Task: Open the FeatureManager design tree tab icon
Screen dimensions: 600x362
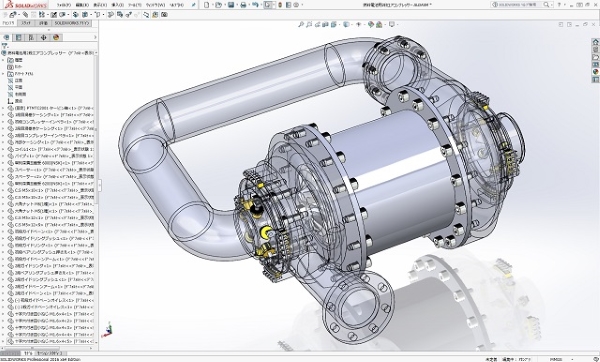Action: click(6, 37)
